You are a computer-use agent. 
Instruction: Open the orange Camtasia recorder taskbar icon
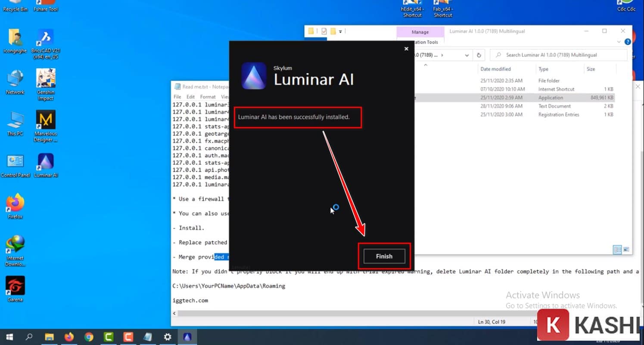coord(128,337)
